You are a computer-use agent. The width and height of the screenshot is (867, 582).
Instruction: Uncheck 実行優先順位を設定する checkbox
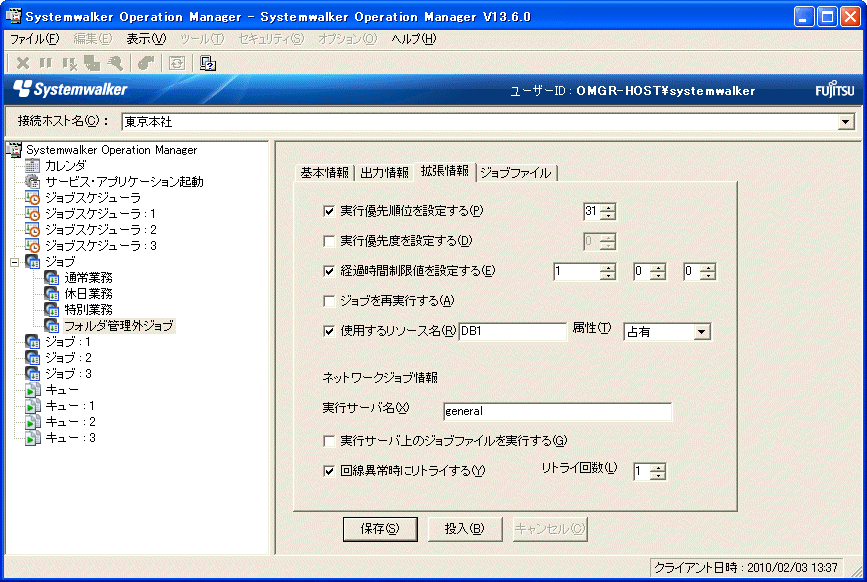[x=329, y=211]
